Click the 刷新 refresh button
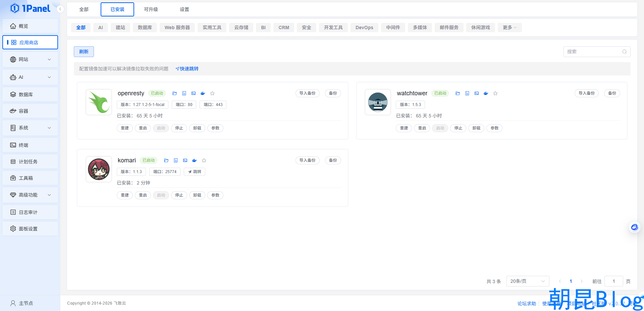Image resolution: width=644 pixels, height=311 pixels. point(84,52)
